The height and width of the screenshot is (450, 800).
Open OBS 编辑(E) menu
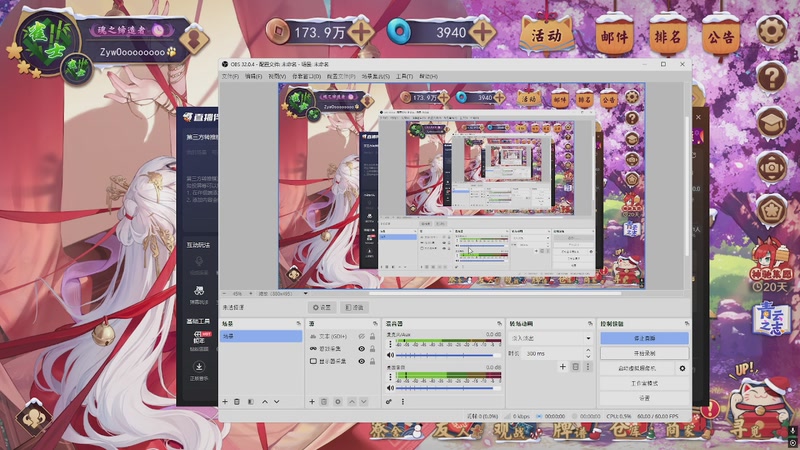click(x=254, y=76)
